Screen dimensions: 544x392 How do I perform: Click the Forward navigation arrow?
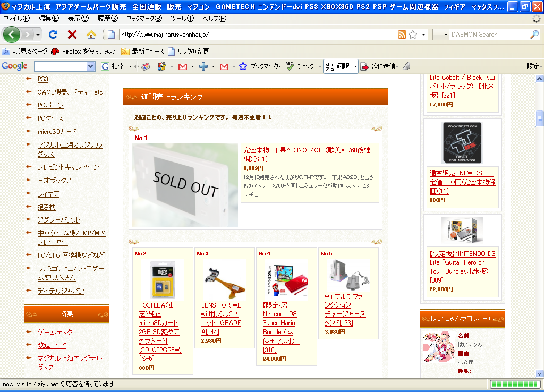click(x=28, y=35)
